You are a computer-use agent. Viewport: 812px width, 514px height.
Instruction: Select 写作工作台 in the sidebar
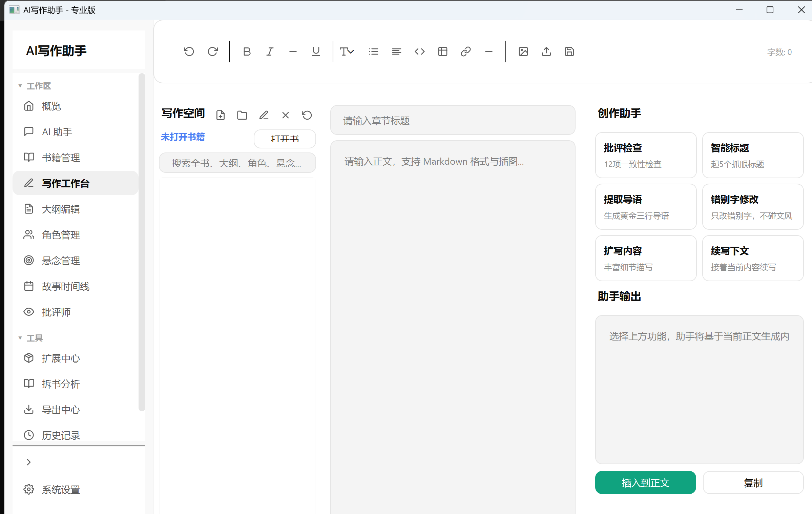coord(75,183)
